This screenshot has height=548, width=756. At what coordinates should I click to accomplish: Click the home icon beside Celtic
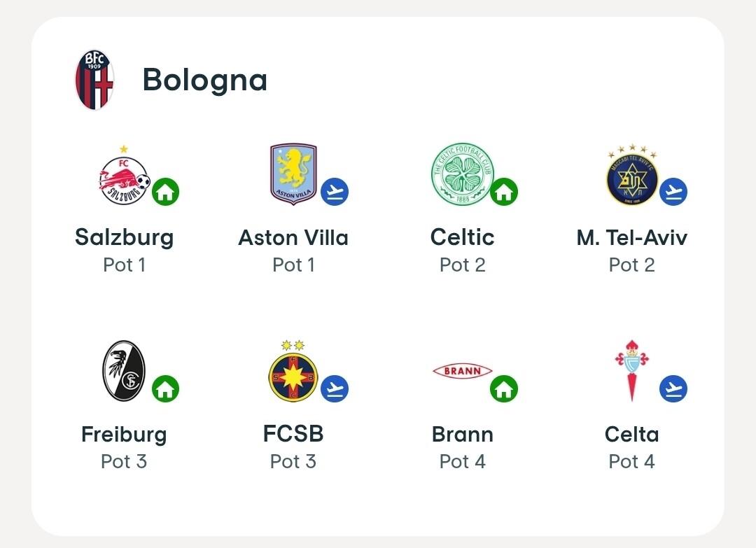click(x=504, y=192)
